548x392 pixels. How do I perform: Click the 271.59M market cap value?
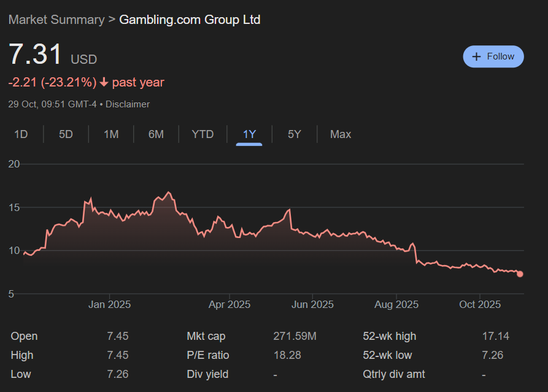295,336
